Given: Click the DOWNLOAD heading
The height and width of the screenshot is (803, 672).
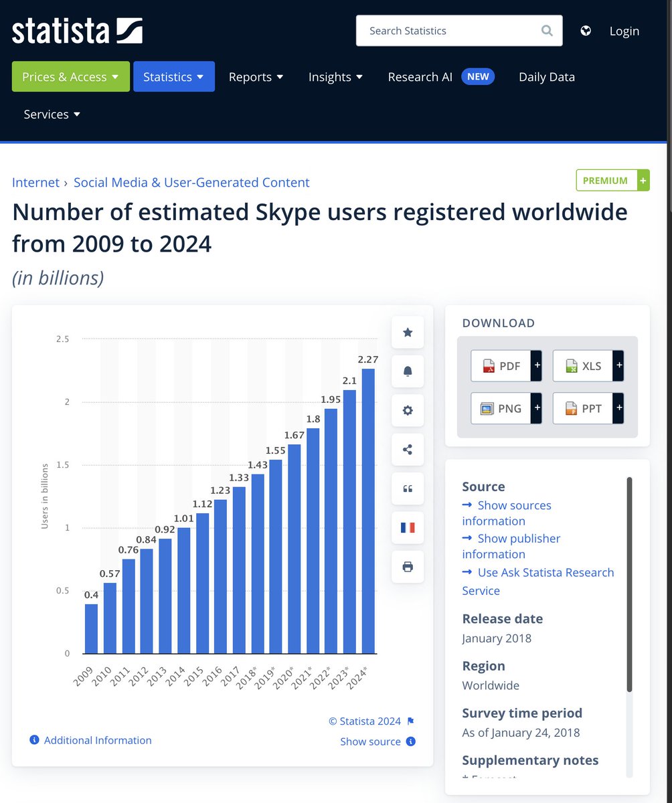Looking at the screenshot, I should [x=499, y=323].
